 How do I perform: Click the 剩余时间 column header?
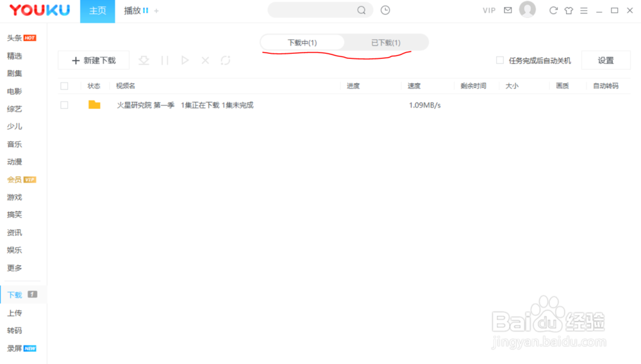tap(474, 86)
